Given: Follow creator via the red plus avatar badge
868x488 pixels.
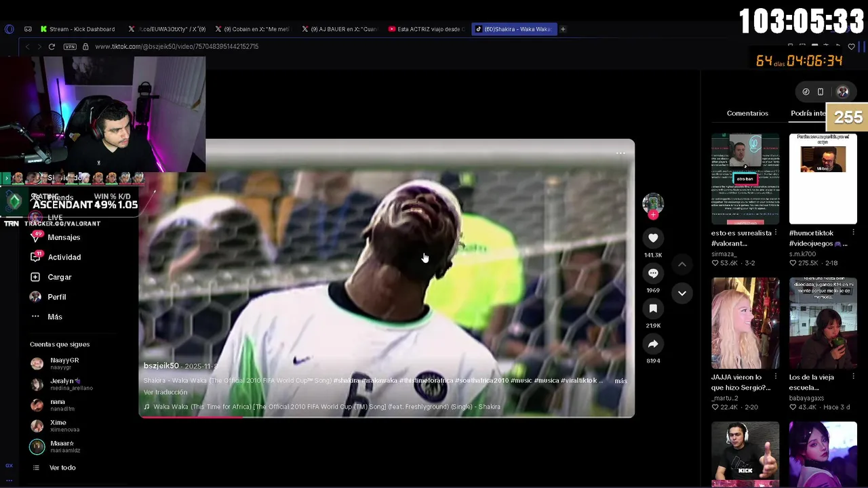Looking at the screenshot, I should click(653, 215).
